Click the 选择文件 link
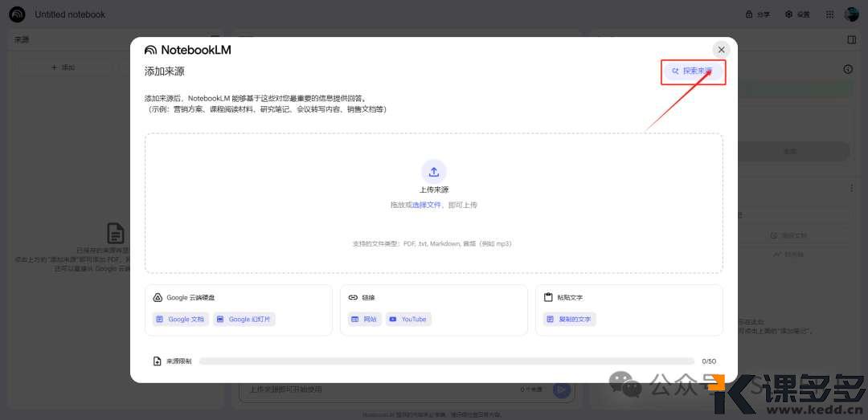This screenshot has height=420, width=868. pyautogui.click(x=427, y=206)
